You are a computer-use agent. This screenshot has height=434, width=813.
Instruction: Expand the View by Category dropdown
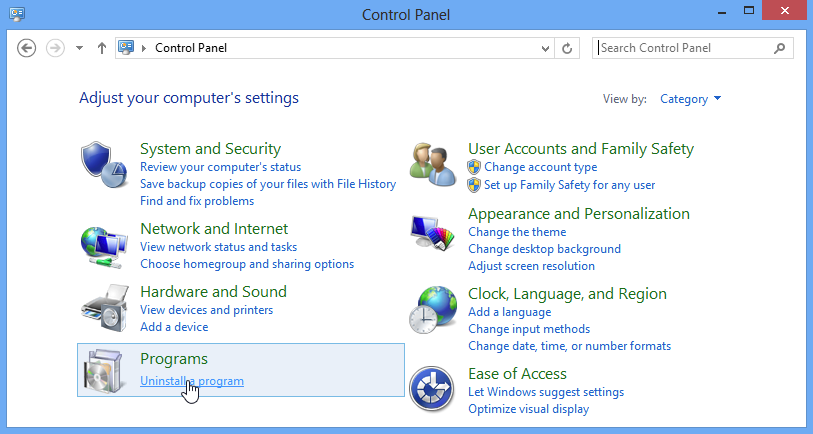click(690, 99)
